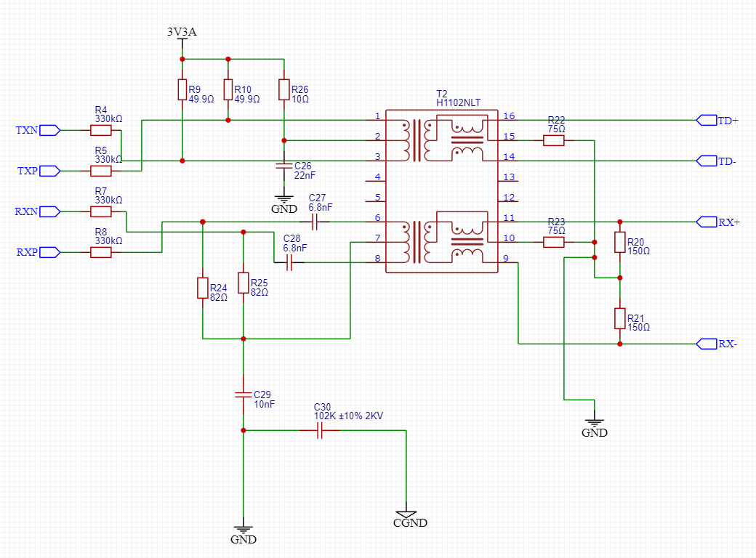Click the R4 330kΩ resistor

101,130
